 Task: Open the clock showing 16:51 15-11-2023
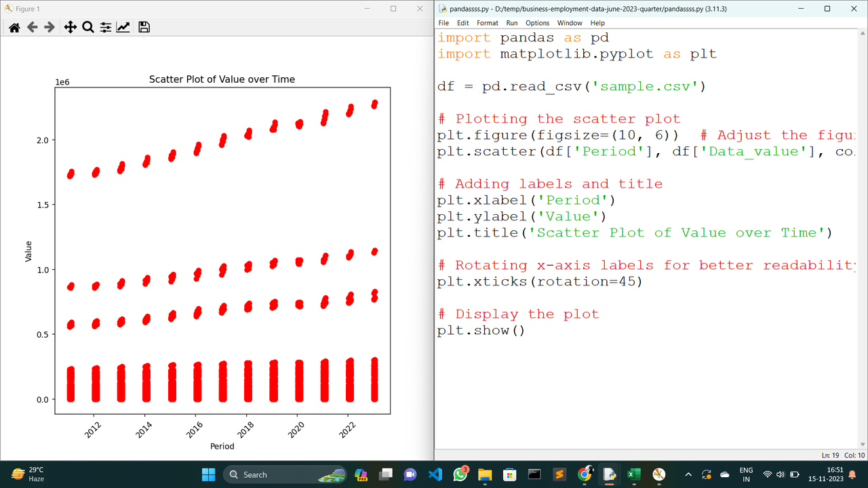click(x=825, y=474)
